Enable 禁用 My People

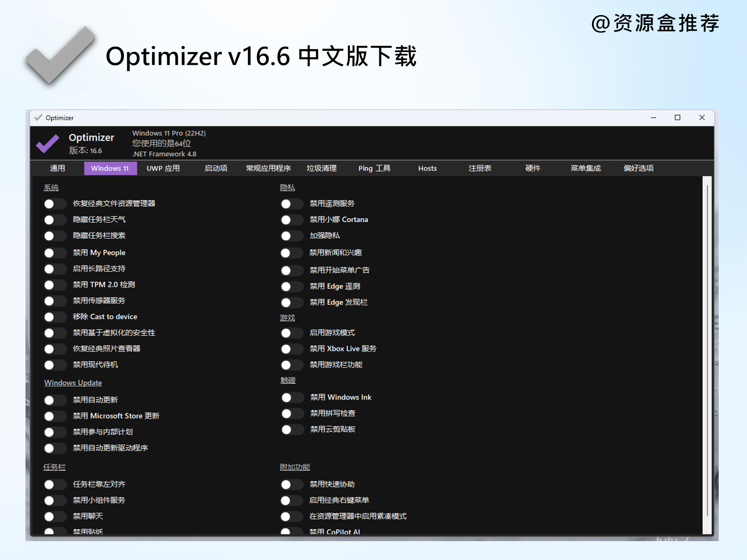tap(55, 253)
